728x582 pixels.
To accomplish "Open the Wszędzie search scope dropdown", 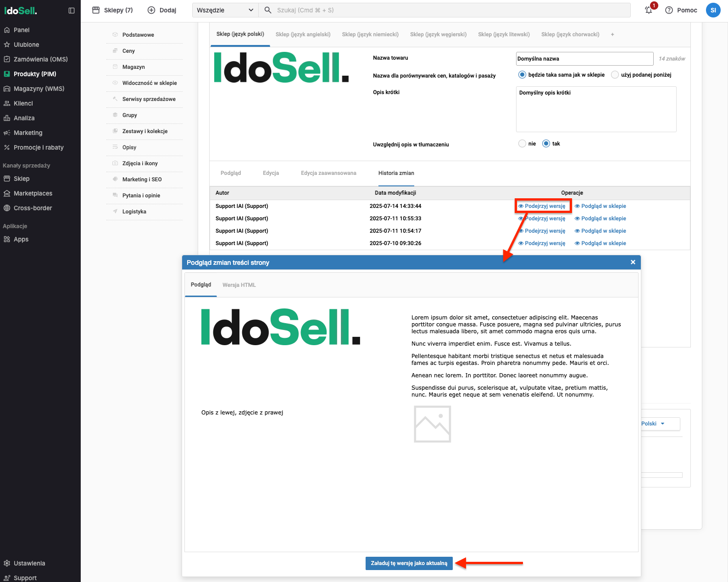I will (225, 10).
